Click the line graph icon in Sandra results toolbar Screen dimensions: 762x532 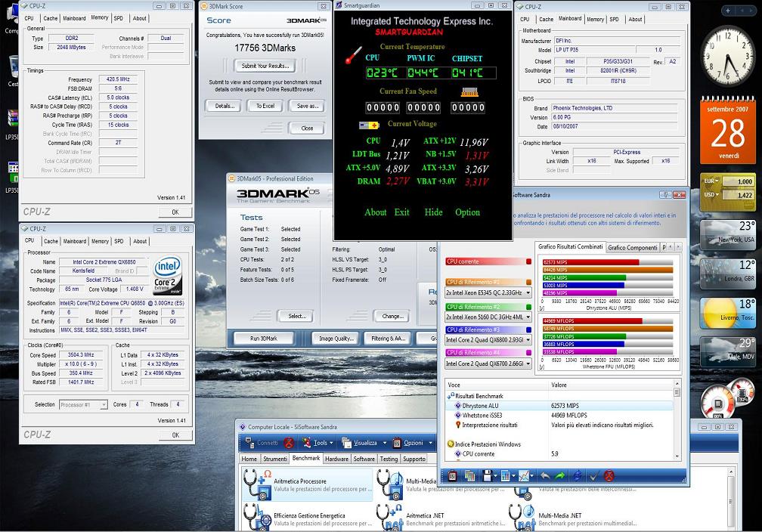click(523, 475)
